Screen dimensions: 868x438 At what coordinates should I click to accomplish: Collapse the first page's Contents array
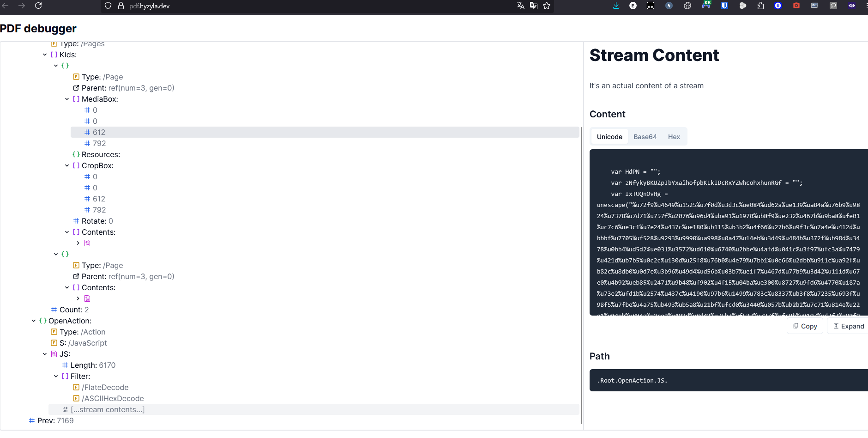[x=67, y=232]
